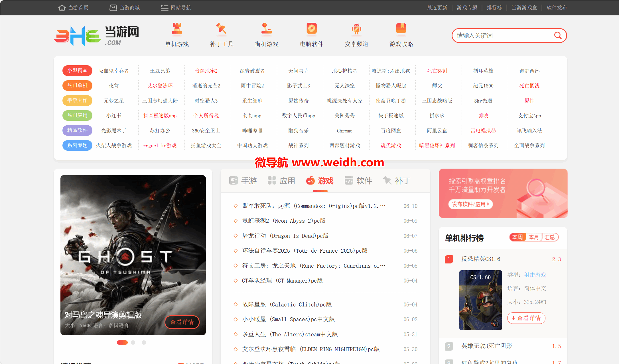
Task: Switch ranking to 汇总
Action: pos(549,237)
